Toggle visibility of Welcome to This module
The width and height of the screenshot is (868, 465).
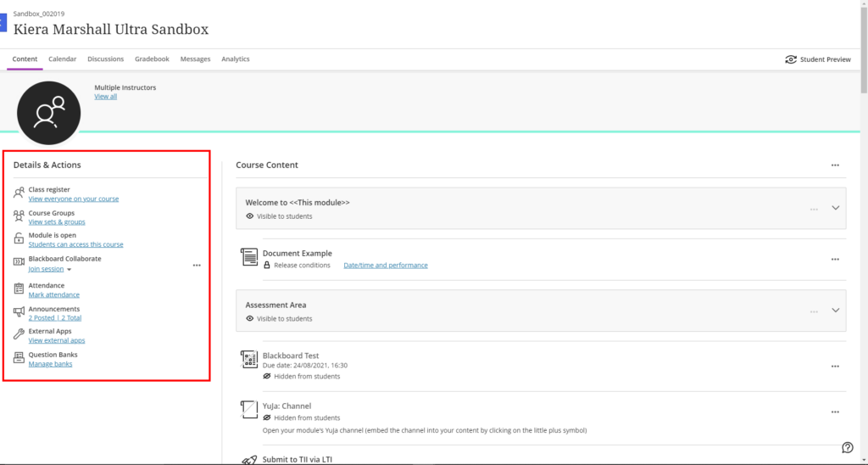point(279,216)
